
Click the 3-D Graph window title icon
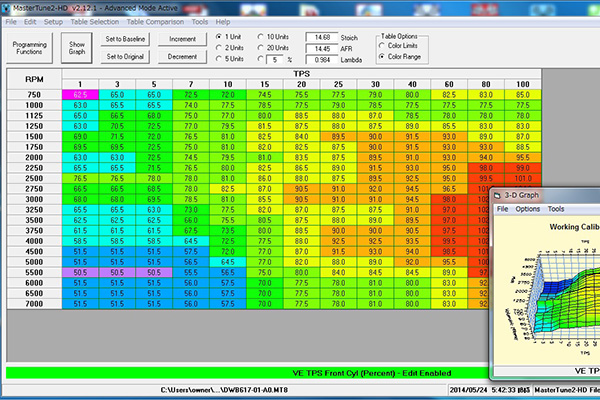tap(503, 194)
